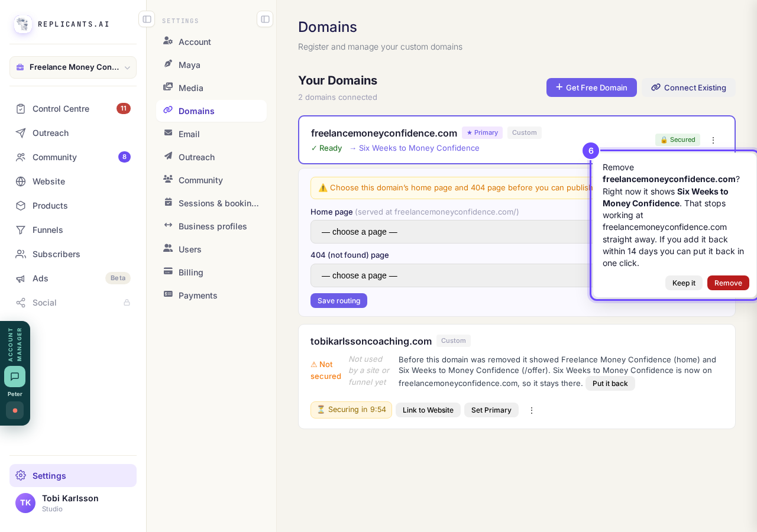Open Control Centre from the sidebar

click(73, 109)
